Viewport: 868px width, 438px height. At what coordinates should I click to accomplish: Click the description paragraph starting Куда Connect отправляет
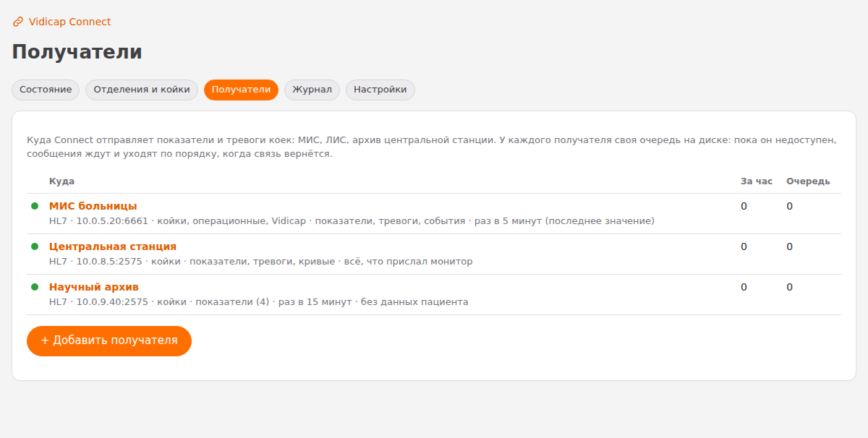[x=433, y=147]
